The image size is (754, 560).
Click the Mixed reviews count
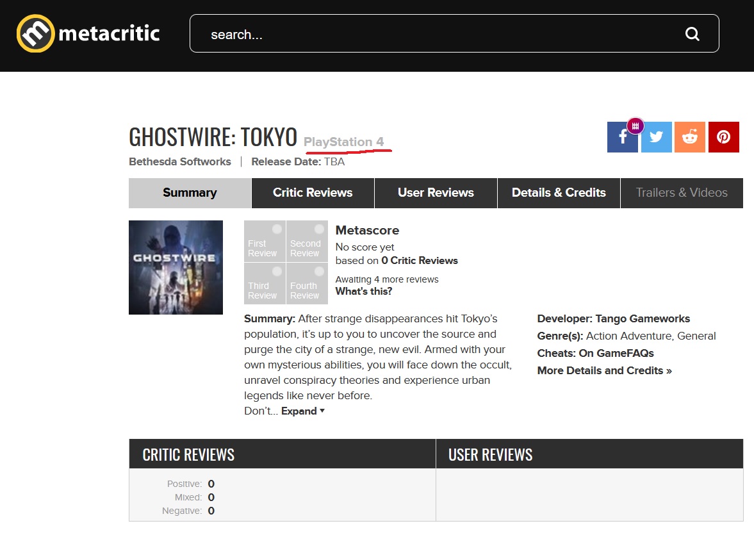click(x=211, y=497)
